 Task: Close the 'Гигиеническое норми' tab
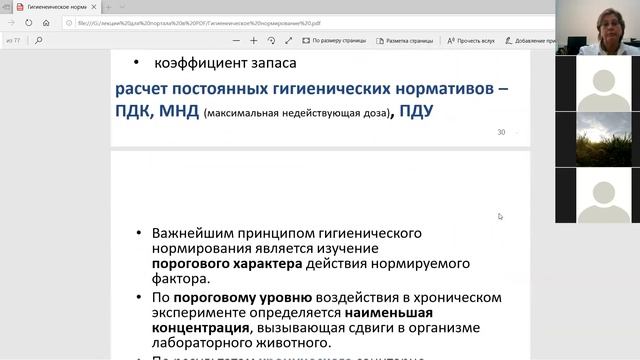[x=93, y=7]
